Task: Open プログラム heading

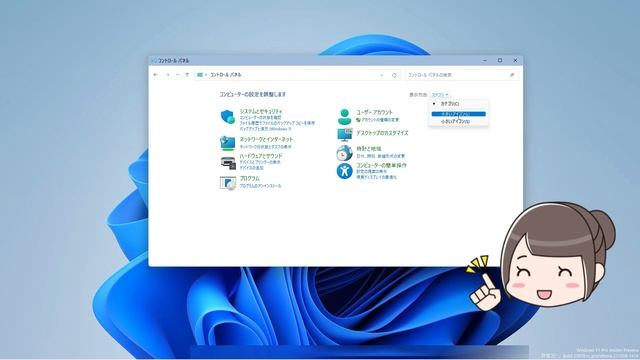Action: (249, 178)
